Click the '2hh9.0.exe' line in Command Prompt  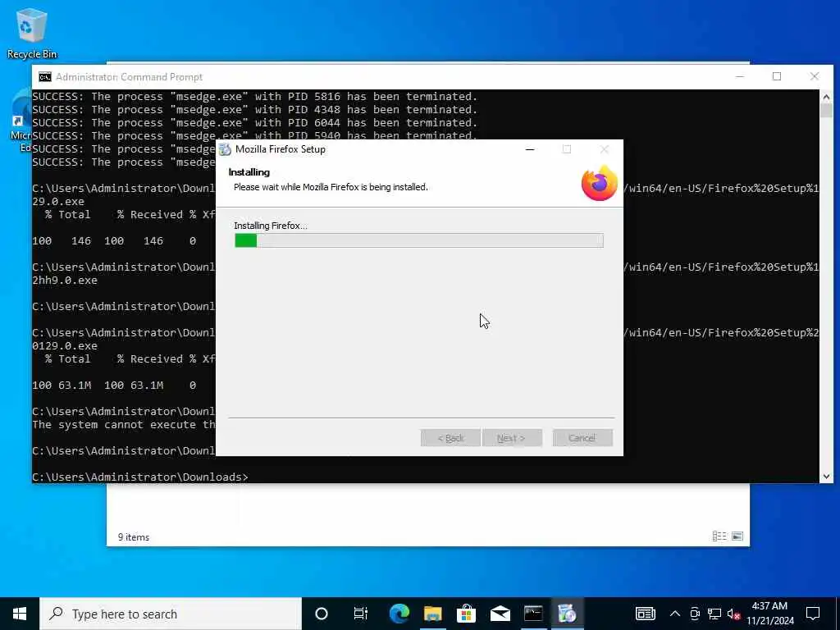point(65,281)
